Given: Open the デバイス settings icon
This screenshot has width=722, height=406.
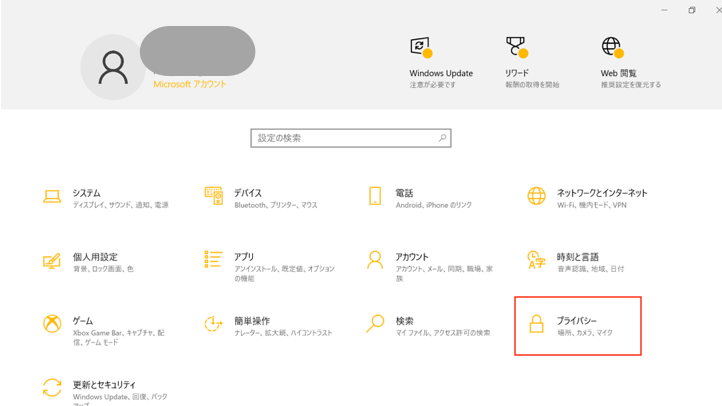Looking at the screenshot, I should (x=214, y=196).
